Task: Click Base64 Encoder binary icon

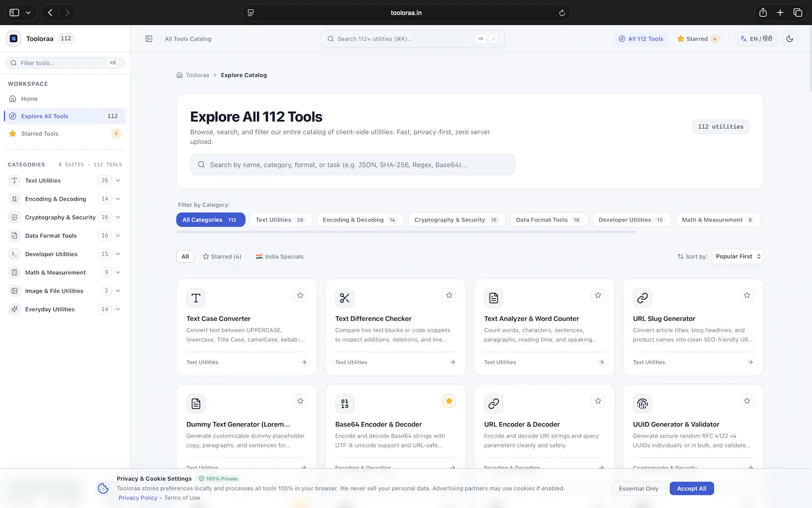Action: click(x=345, y=404)
